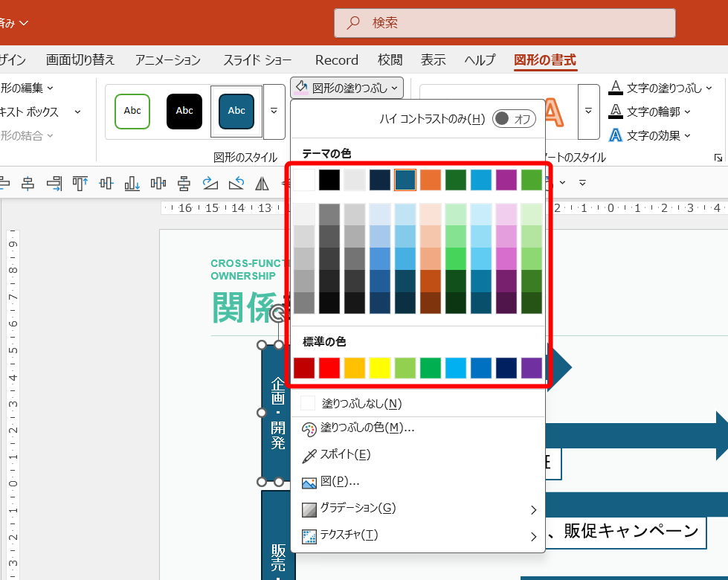Expand the グラデーション submenu arrow

click(533, 510)
